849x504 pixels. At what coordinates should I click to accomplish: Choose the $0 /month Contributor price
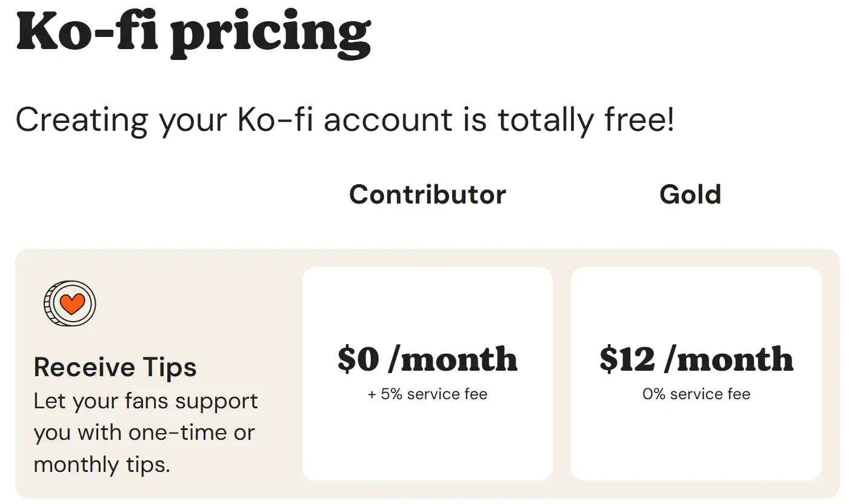coord(427,359)
